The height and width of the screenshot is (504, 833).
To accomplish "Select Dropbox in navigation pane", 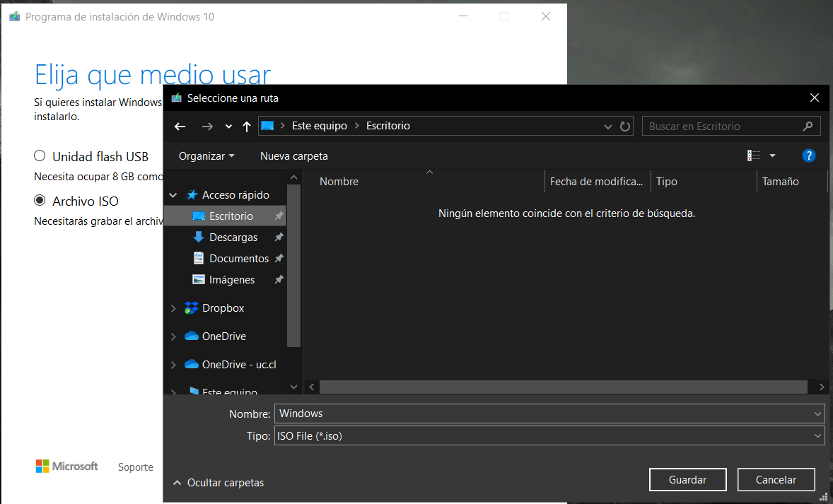I will (x=223, y=308).
